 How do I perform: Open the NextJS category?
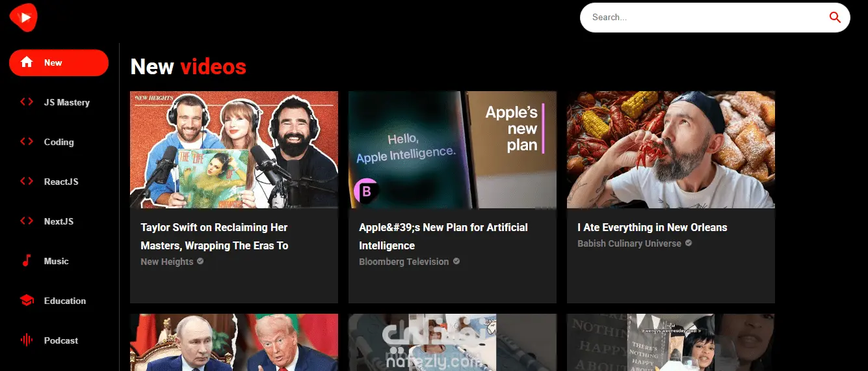(59, 221)
